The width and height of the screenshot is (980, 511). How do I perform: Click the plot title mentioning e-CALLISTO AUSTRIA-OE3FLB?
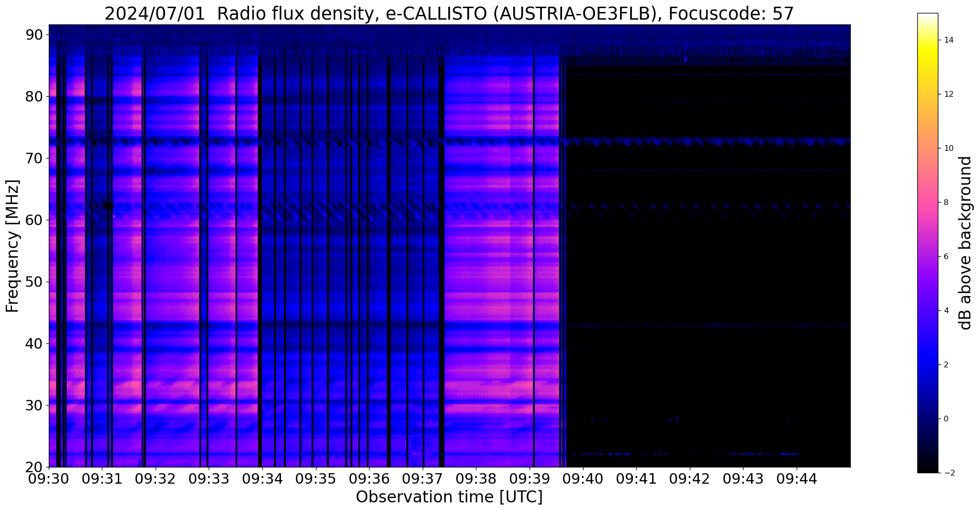[x=449, y=13]
